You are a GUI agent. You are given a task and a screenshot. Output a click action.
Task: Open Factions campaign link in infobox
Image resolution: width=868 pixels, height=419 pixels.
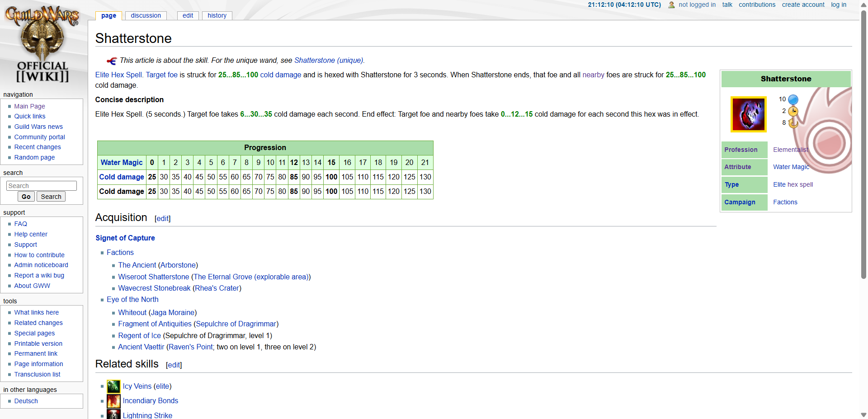tap(785, 202)
